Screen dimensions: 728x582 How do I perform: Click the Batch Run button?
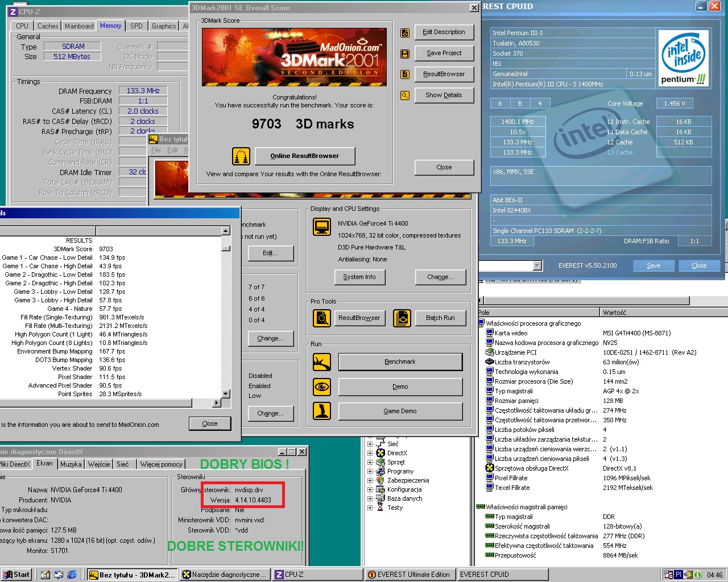441,318
